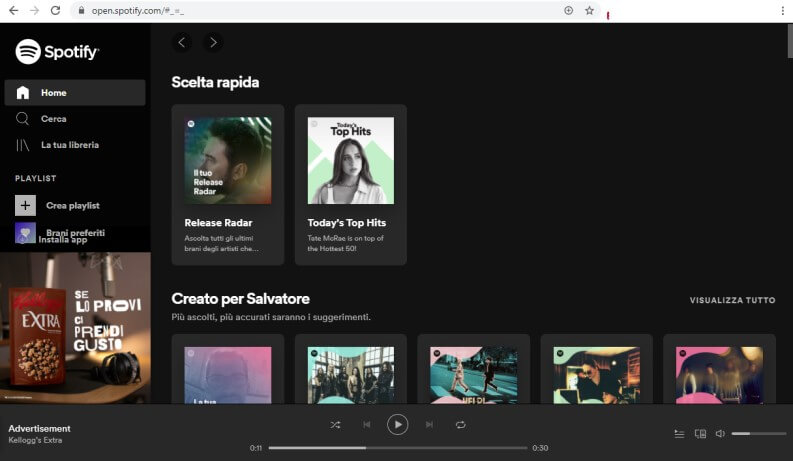Toggle repeat mode

460,425
